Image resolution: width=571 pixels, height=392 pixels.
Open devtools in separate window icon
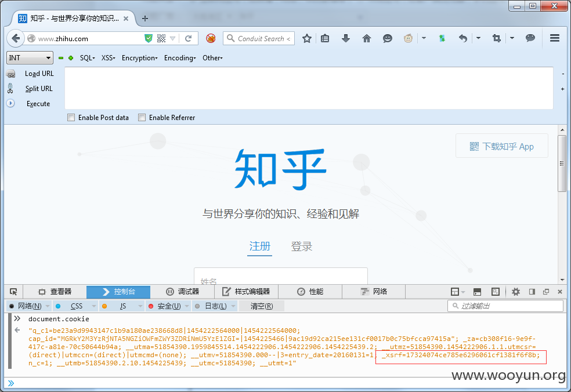click(546, 292)
